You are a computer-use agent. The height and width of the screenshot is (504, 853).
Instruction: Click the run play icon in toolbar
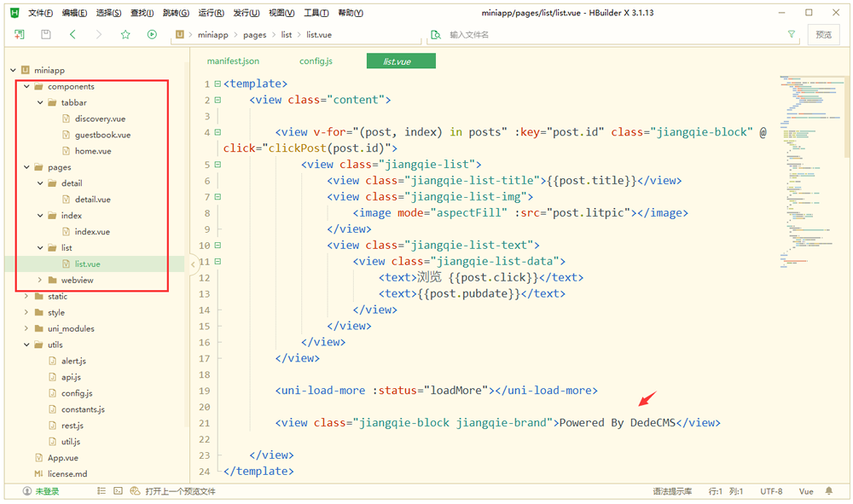click(152, 35)
